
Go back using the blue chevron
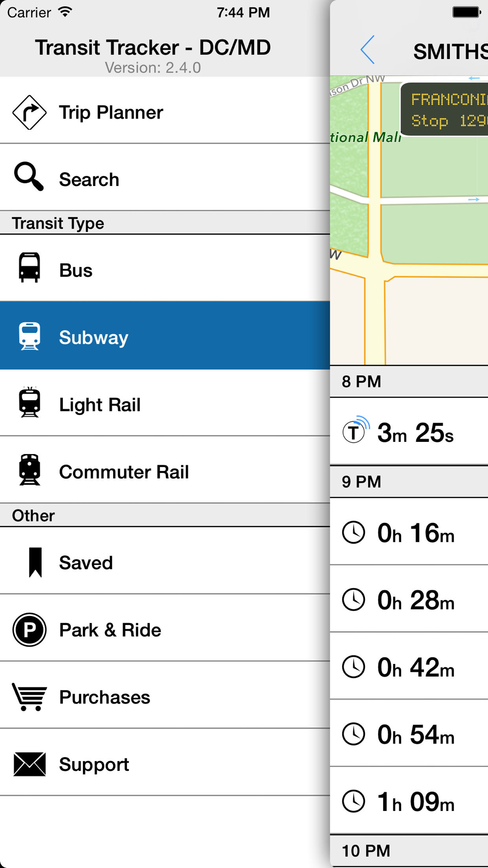pyautogui.click(x=368, y=50)
